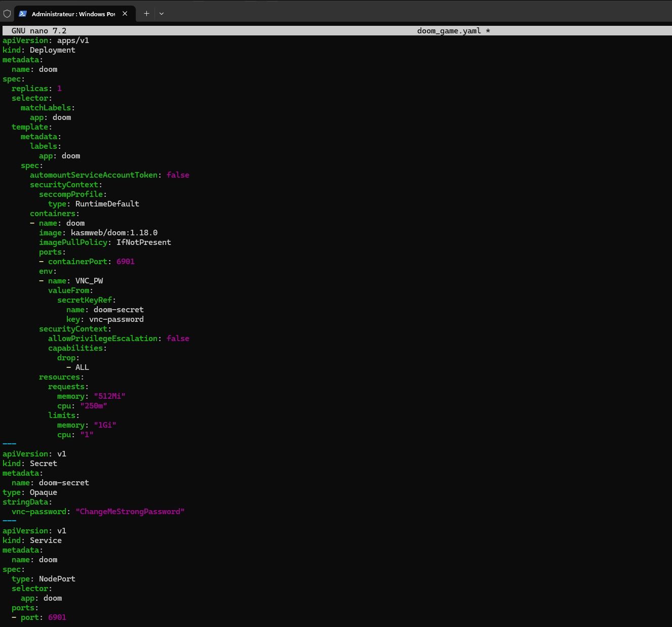The width and height of the screenshot is (672, 627).
Task: Click the 'matchLabels:' line
Action: (48, 108)
